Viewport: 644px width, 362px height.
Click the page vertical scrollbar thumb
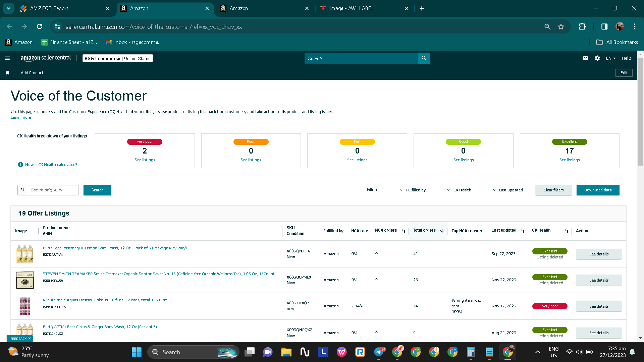pos(640,112)
